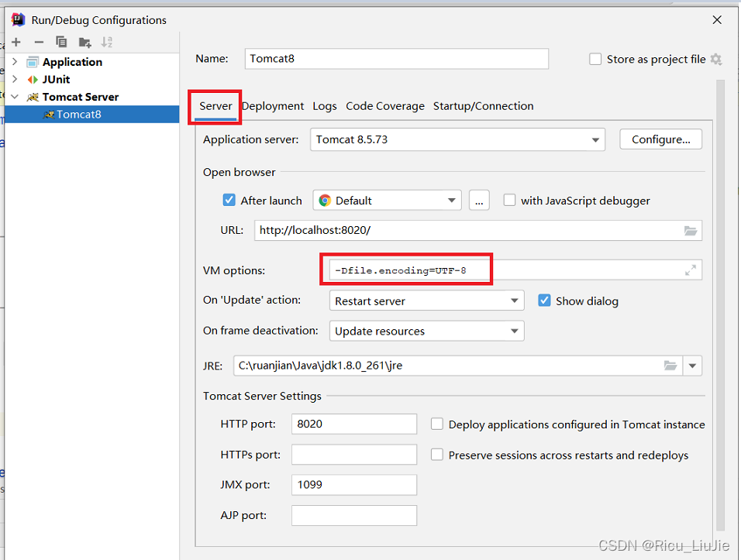The height and width of the screenshot is (560, 741).
Task: Expand the JUnit tree node
Action: pos(15,79)
